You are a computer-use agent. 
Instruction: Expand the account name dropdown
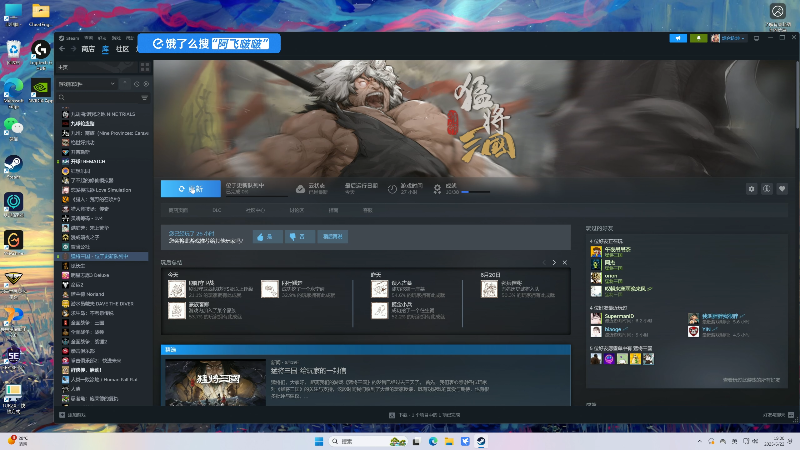pyautogui.click(x=733, y=38)
